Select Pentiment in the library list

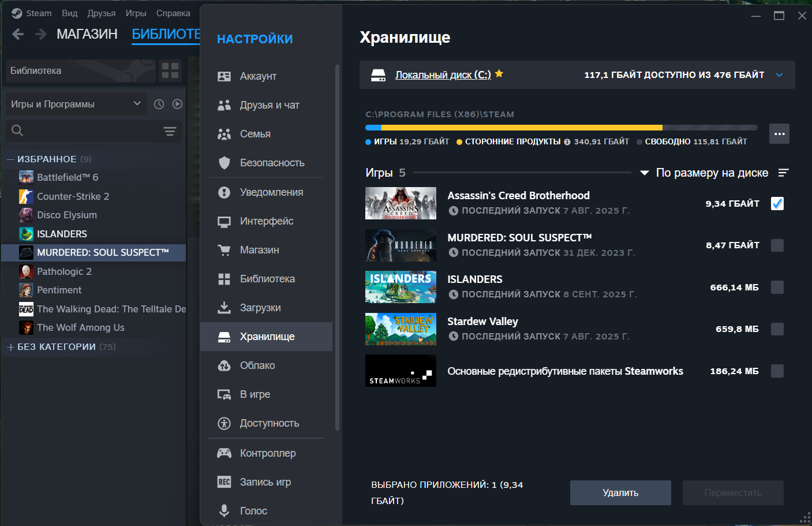pos(93,290)
